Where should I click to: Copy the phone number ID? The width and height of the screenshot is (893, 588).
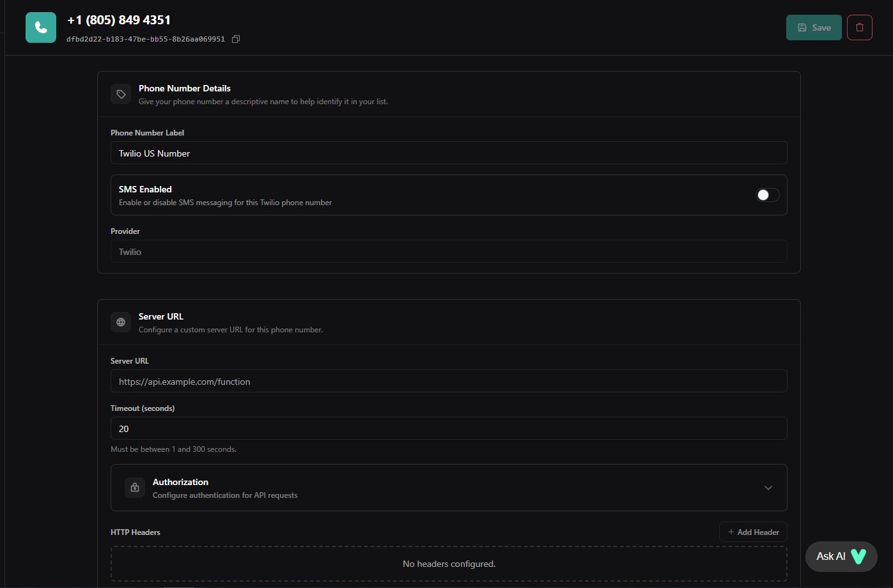coord(236,39)
